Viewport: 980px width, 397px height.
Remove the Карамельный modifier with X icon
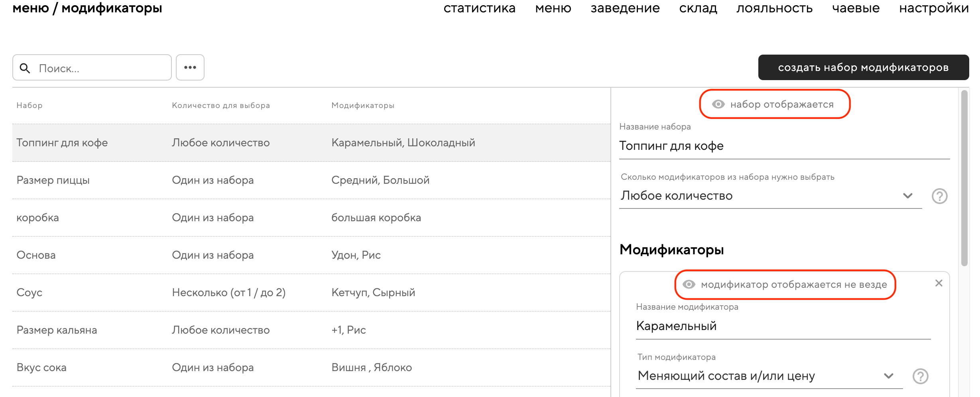click(x=939, y=283)
